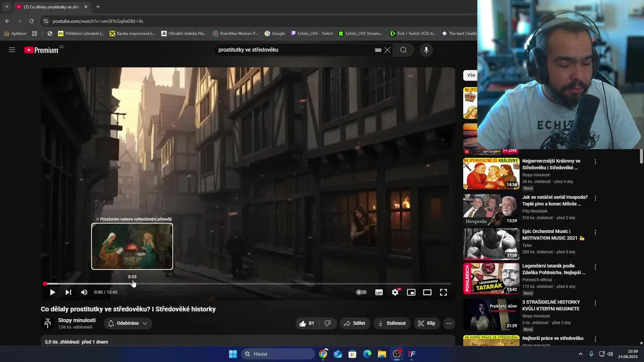
Task: Click the taskbar Hledat search box
Action: 278,354
